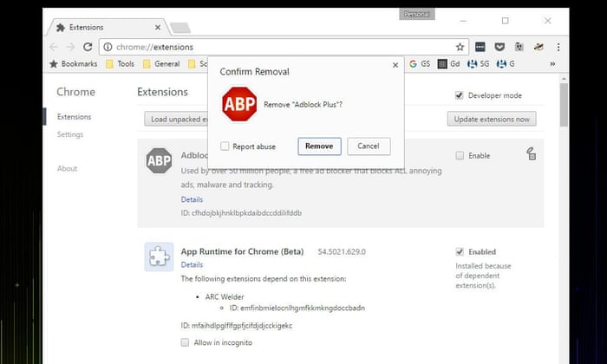This screenshot has height=364, width=607.
Task: Bookmark this page with the star icon
Action: coord(460,47)
